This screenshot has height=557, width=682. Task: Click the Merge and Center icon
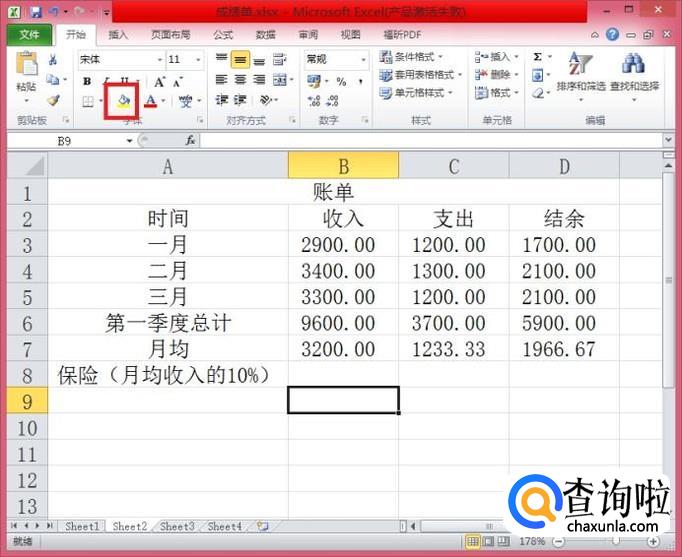coord(280,80)
